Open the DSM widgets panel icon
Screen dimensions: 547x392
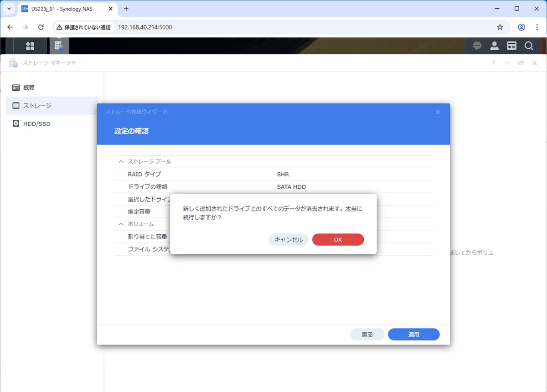click(x=511, y=46)
